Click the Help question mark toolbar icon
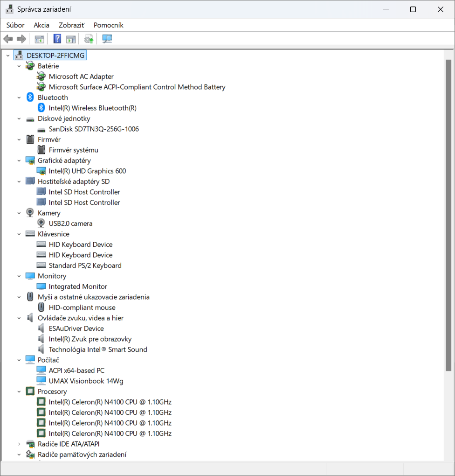This screenshot has width=455, height=476. point(57,39)
